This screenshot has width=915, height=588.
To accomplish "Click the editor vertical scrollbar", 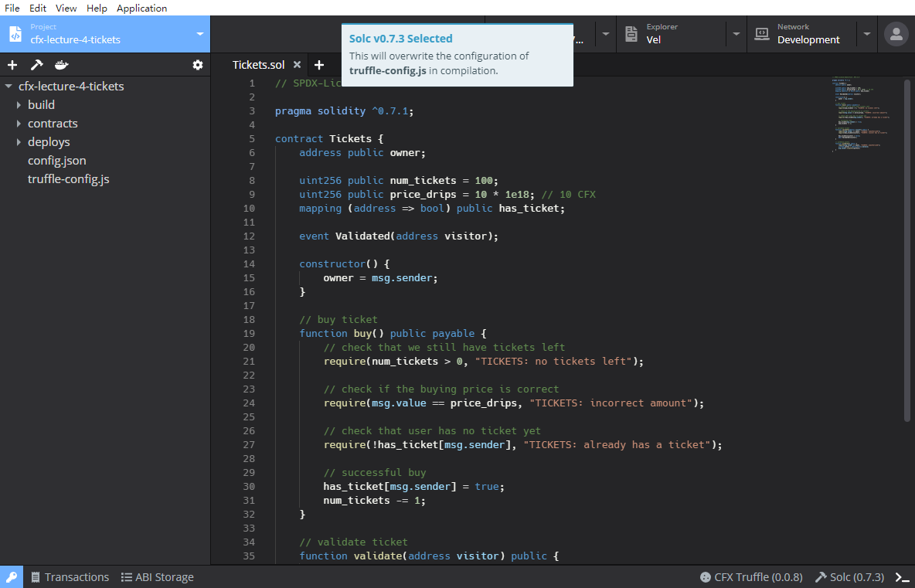I will pyautogui.click(x=907, y=247).
